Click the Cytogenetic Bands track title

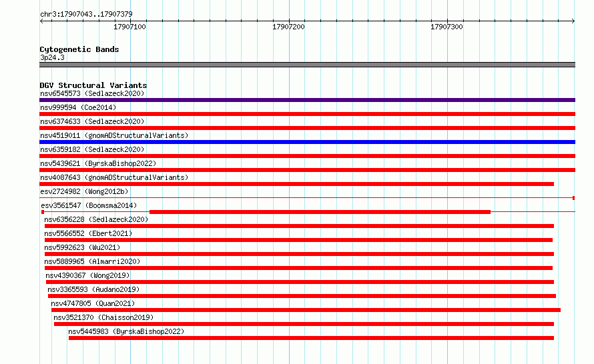click(79, 49)
